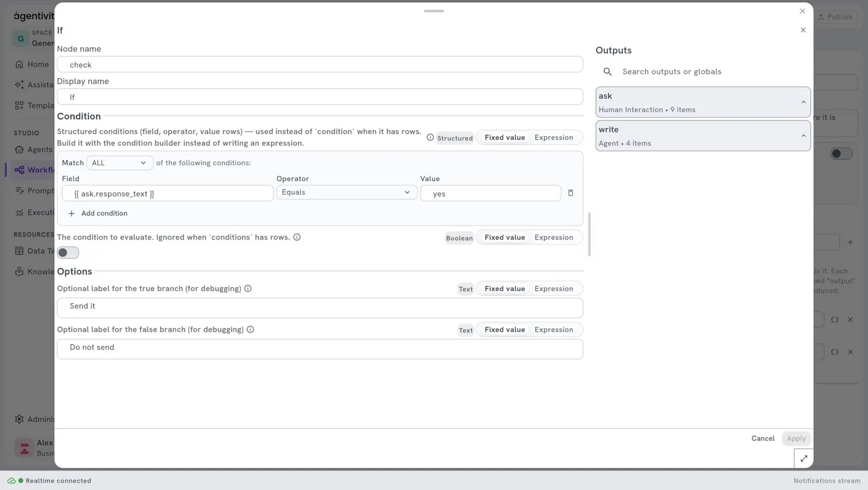Open the Equals operator dropdown
Viewport: 868px width, 490px height.
pyautogui.click(x=347, y=192)
